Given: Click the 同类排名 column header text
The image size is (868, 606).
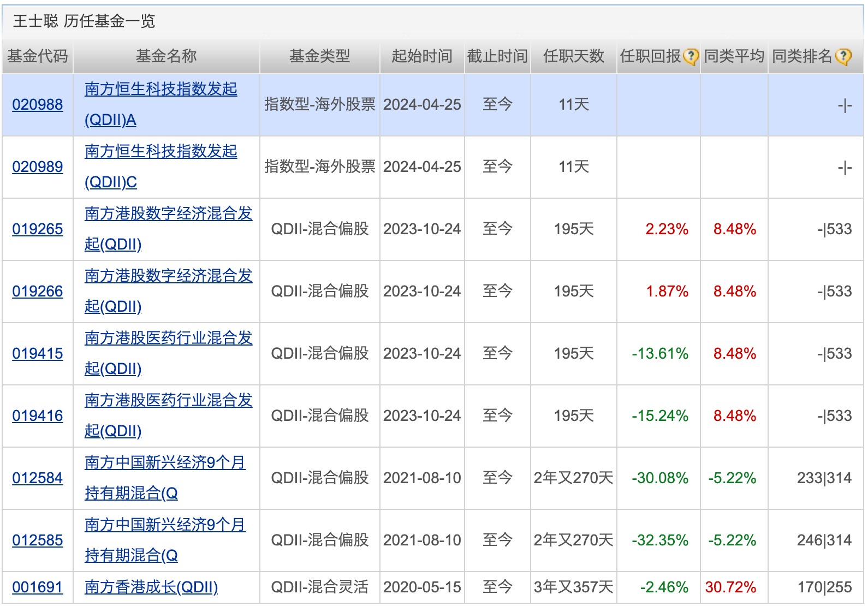Looking at the screenshot, I should click(802, 56).
